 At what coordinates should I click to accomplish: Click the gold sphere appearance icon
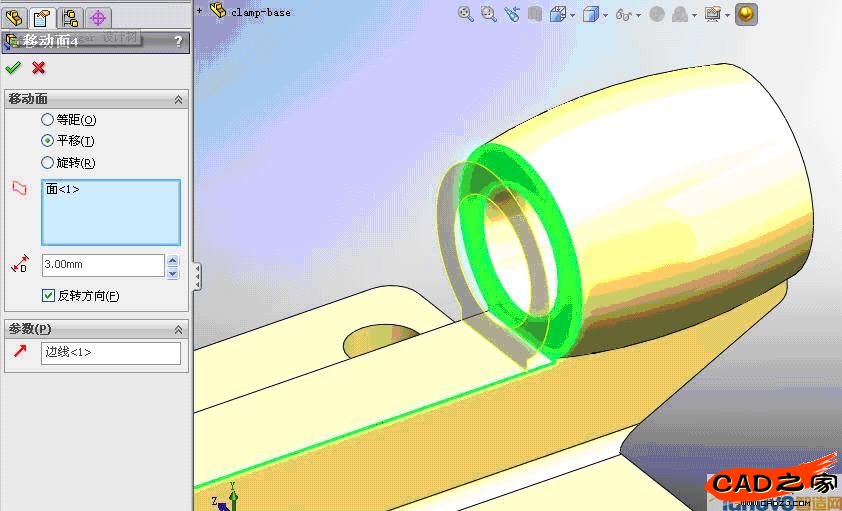(x=746, y=14)
